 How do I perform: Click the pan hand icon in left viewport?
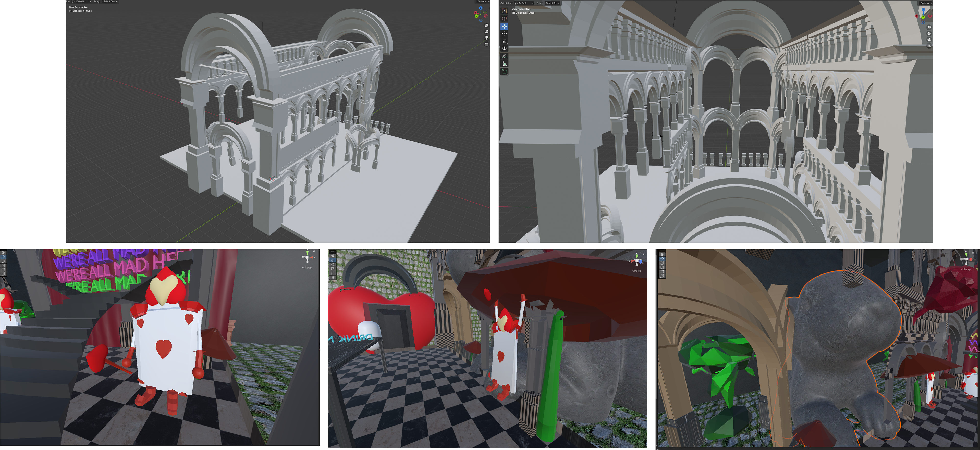point(487,32)
